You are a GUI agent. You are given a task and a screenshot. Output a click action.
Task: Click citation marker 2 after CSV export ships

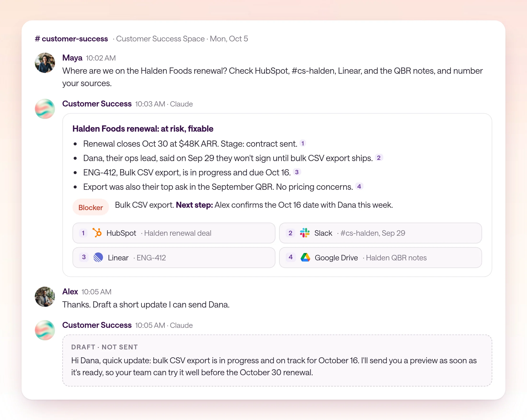pos(379,158)
